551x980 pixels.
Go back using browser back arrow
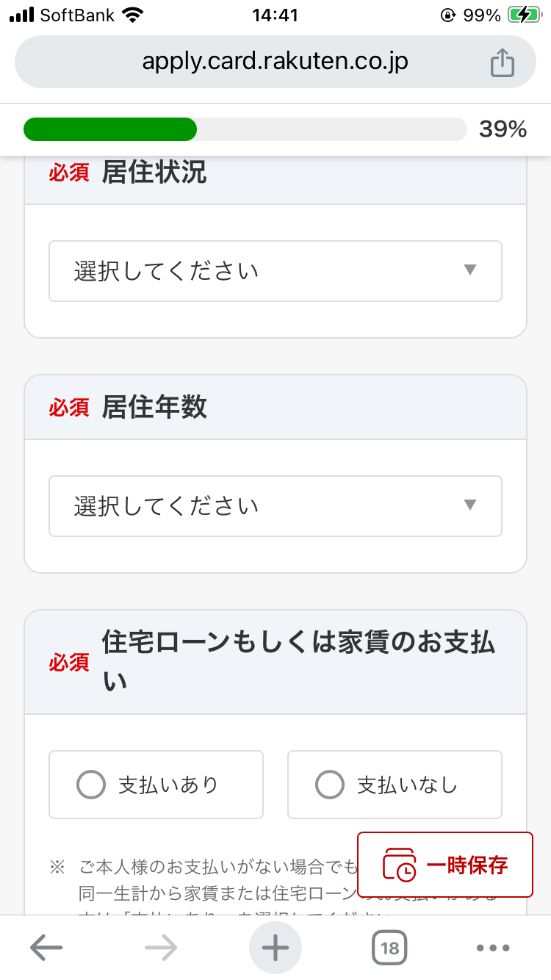pos(46,948)
